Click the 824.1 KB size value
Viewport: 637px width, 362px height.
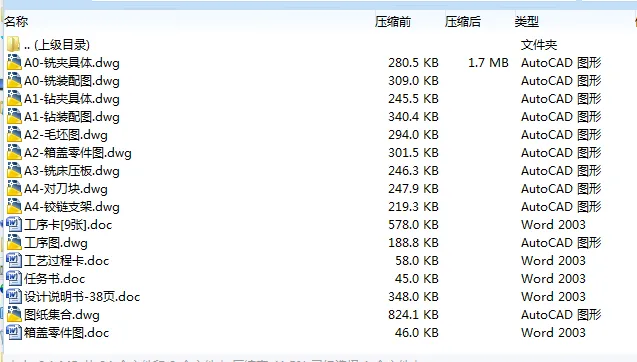413,314
